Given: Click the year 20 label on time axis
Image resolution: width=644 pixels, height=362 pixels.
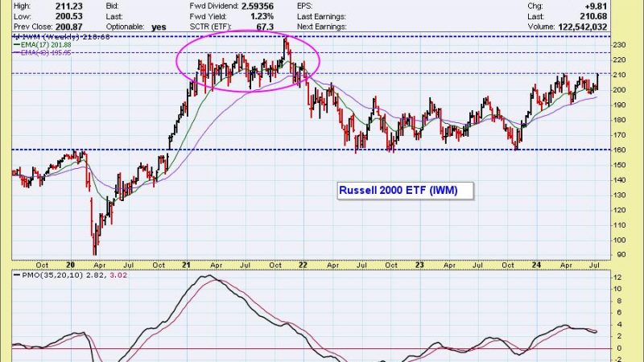Looking at the screenshot, I should 70,265.
